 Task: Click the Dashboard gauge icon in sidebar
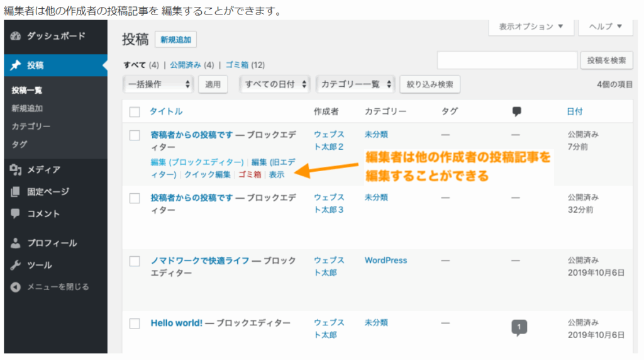point(16,37)
